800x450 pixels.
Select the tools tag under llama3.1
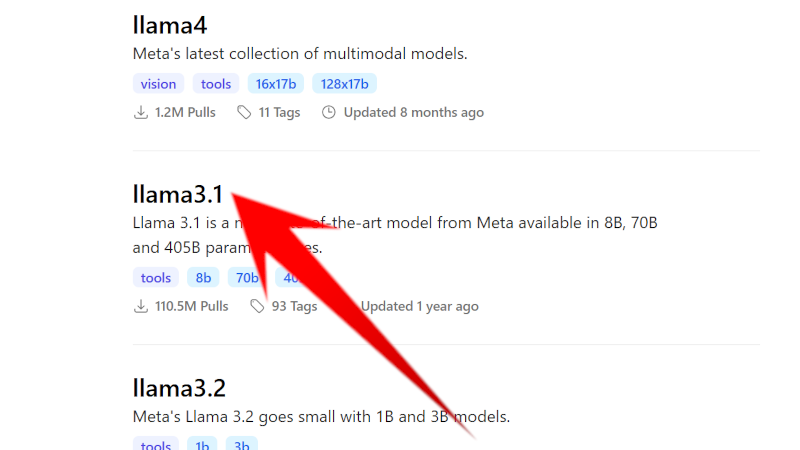click(156, 278)
